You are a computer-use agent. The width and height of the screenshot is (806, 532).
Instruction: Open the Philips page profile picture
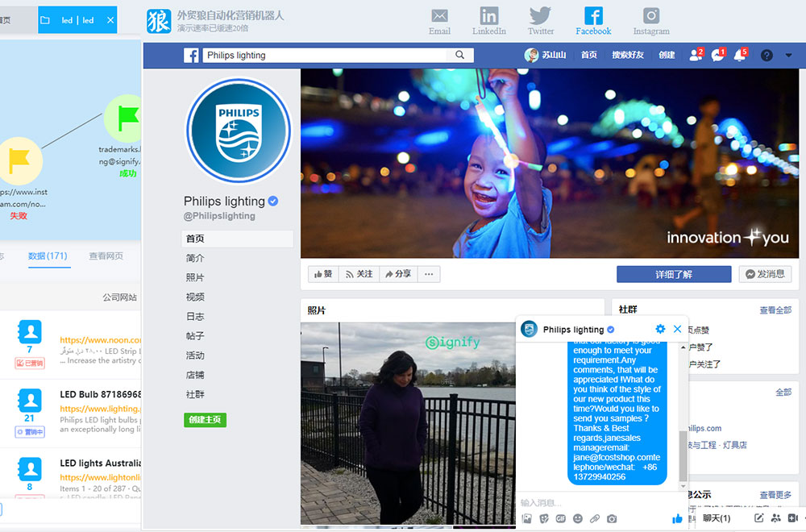[x=238, y=131]
